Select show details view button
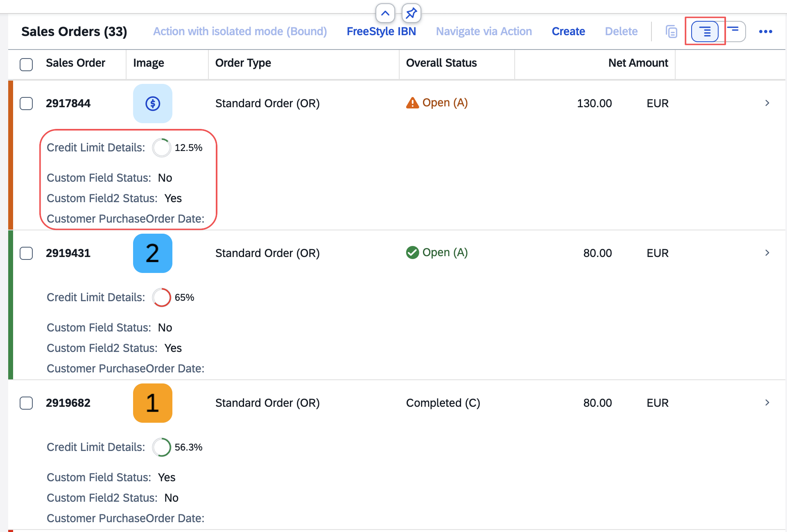Screen dimensions: 787x532 [705, 32]
